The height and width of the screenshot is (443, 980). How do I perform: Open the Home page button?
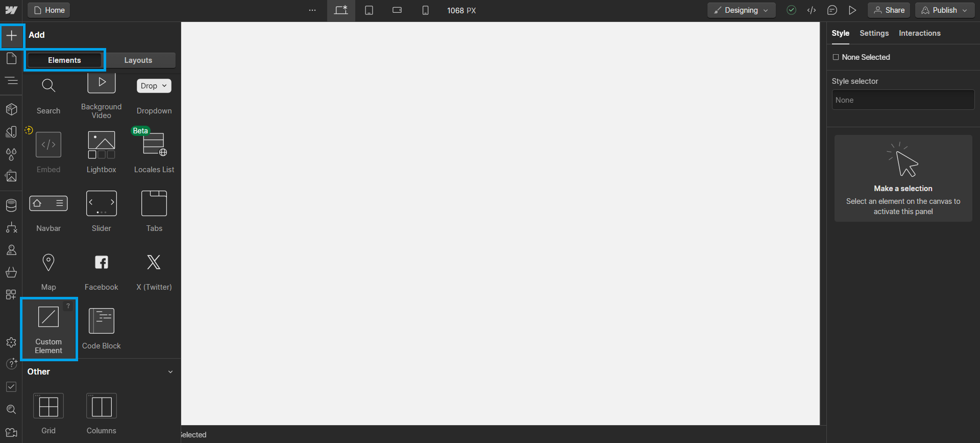49,10
